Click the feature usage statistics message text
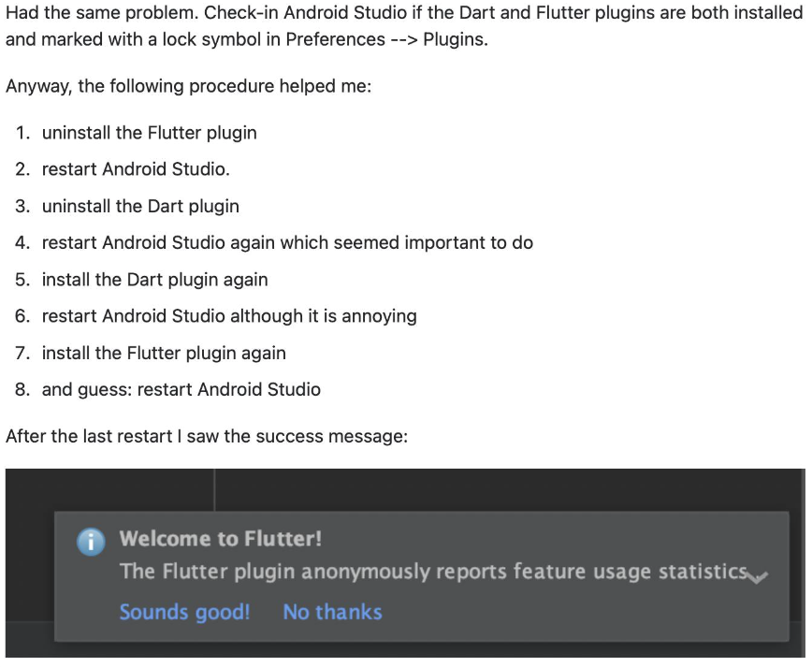The width and height of the screenshot is (812, 667). point(433,572)
